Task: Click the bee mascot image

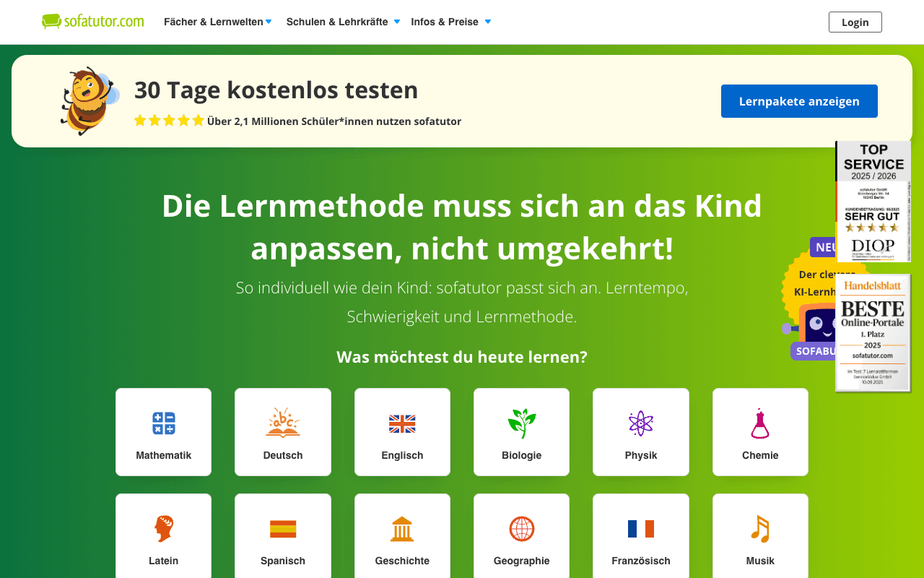Action: click(x=90, y=101)
